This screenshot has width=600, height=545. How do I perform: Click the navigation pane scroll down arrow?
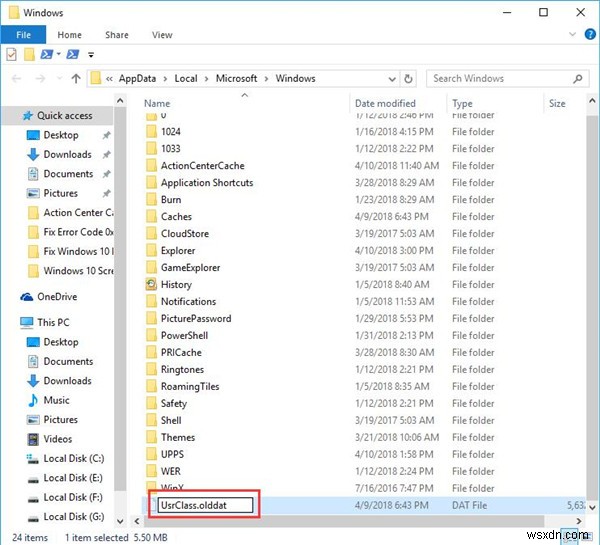pyautogui.click(x=120, y=521)
